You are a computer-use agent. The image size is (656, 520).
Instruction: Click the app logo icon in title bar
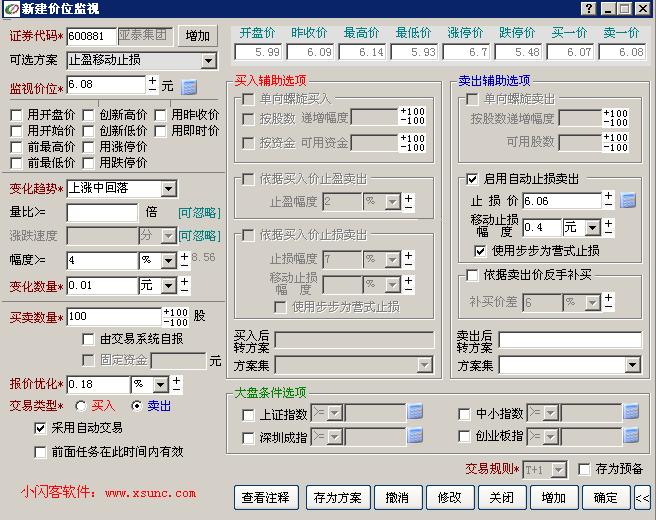point(11,8)
